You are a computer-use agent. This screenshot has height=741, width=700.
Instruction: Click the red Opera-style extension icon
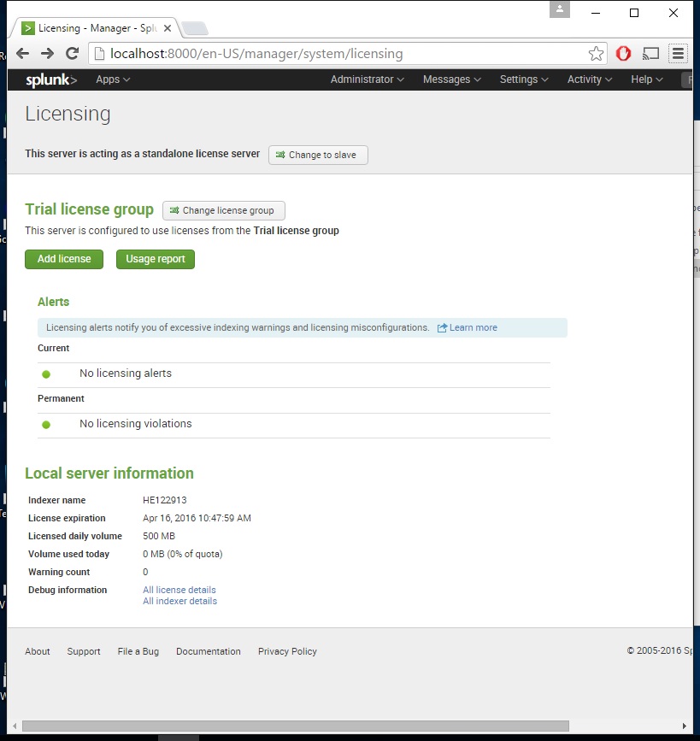[624, 53]
